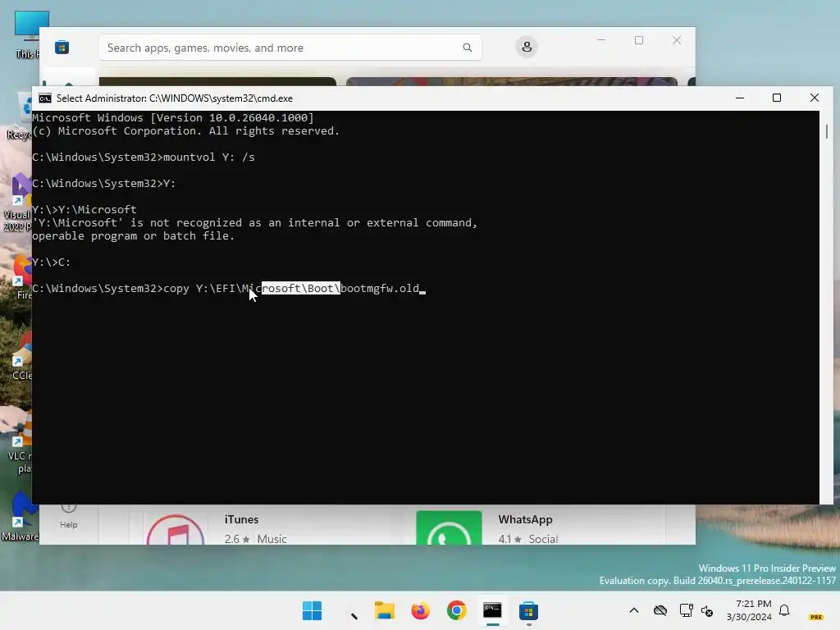Click the CCleaner desktop shortcut
Image resolution: width=840 pixels, height=630 pixels.
pyautogui.click(x=22, y=358)
